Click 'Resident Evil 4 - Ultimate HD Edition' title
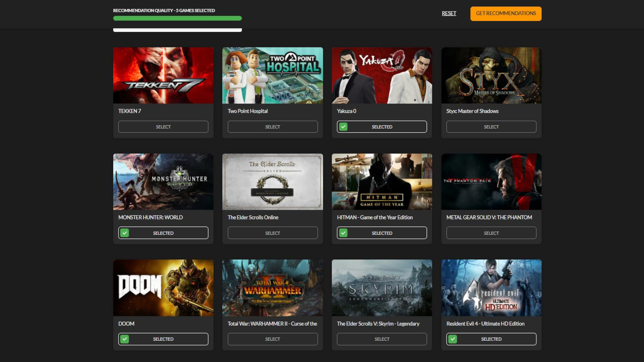The height and width of the screenshot is (362, 644). (x=485, y=323)
